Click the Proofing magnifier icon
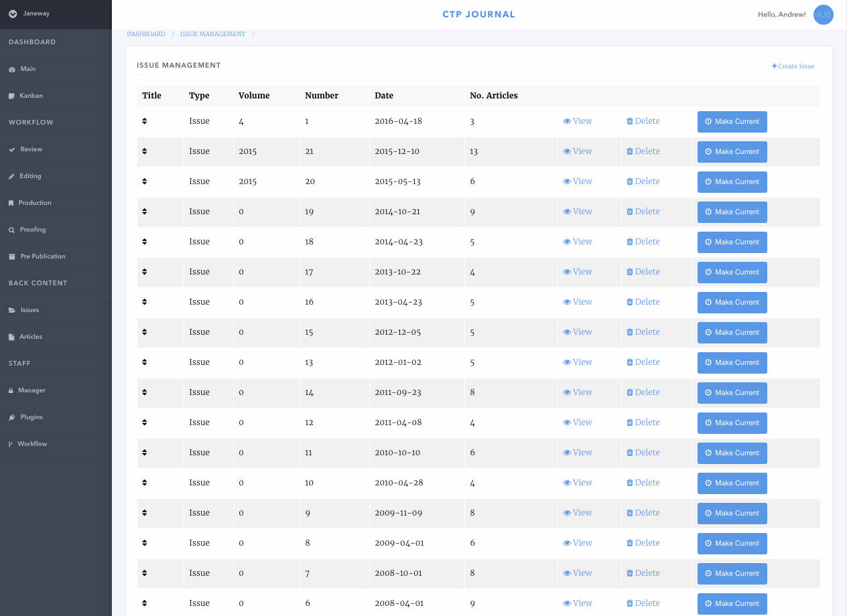847x616 pixels. [x=11, y=230]
